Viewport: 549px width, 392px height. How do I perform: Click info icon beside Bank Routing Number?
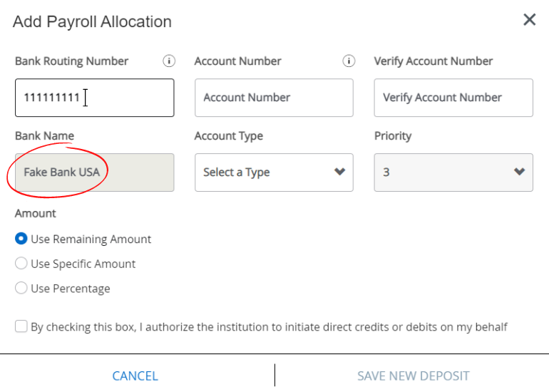tap(169, 61)
